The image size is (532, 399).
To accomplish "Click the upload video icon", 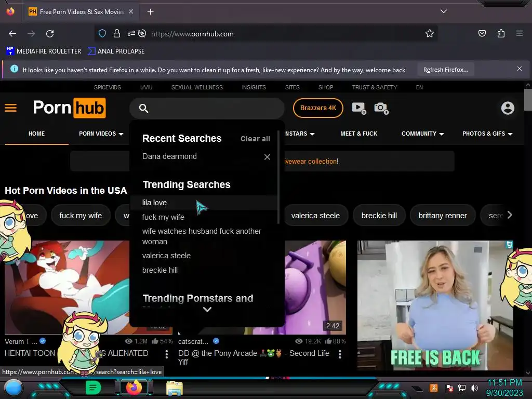I will (359, 108).
